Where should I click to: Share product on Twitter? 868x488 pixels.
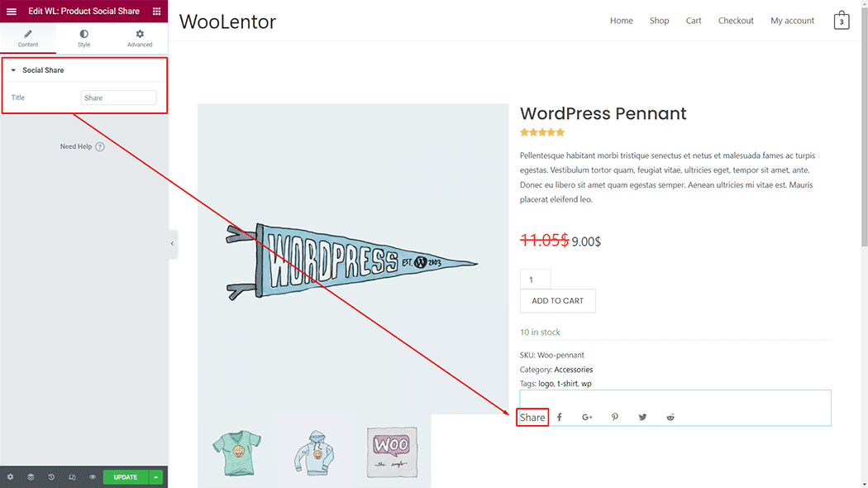coord(642,418)
